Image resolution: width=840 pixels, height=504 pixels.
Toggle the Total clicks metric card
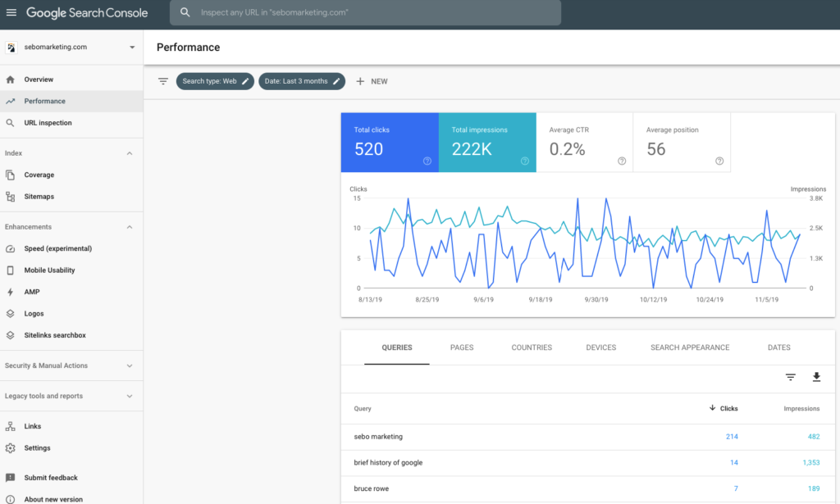[390, 143]
